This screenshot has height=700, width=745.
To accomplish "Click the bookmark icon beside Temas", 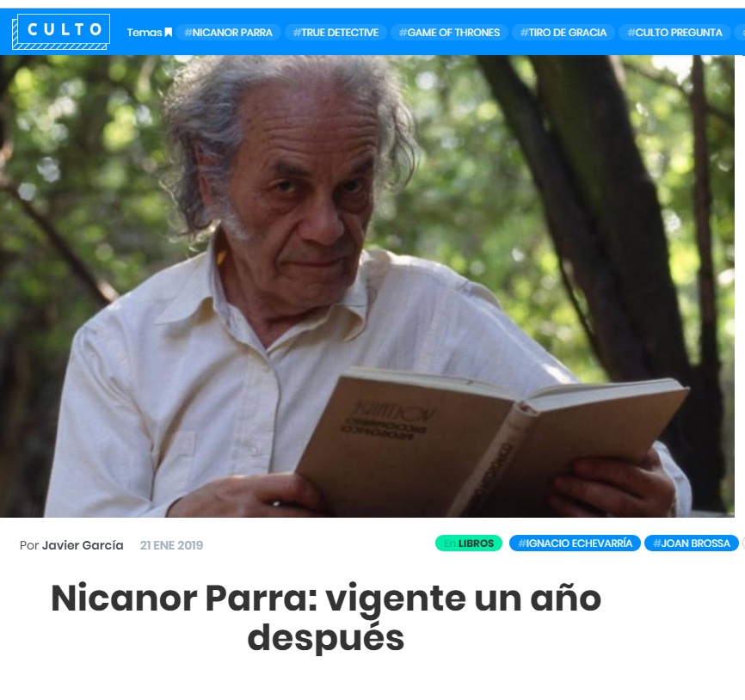I will 169,33.
